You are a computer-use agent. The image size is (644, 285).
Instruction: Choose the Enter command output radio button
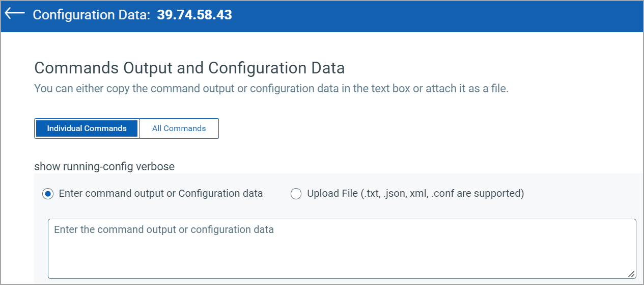pyautogui.click(x=48, y=194)
